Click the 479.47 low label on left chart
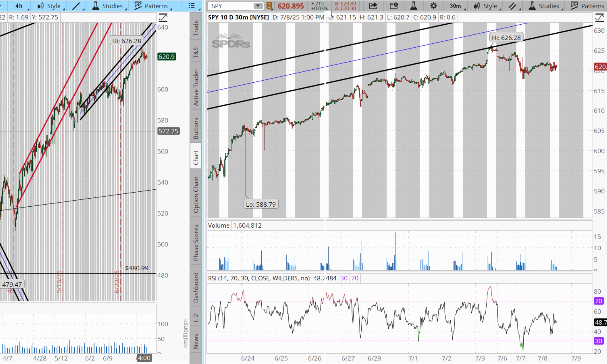The width and height of the screenshot is (607, 364). pyautogui.click(x=12, y=285)
